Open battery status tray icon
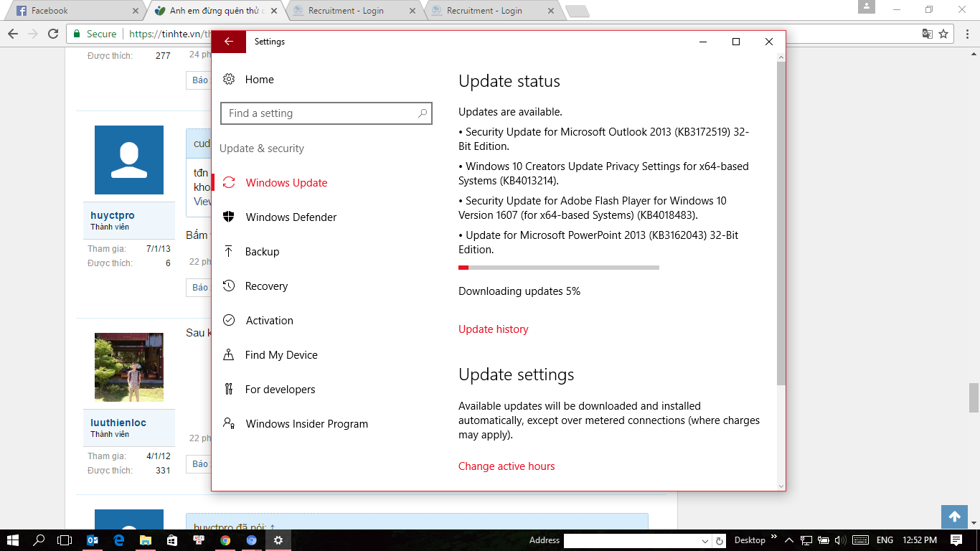The image size is (980, 551). [x=824, y=540]
